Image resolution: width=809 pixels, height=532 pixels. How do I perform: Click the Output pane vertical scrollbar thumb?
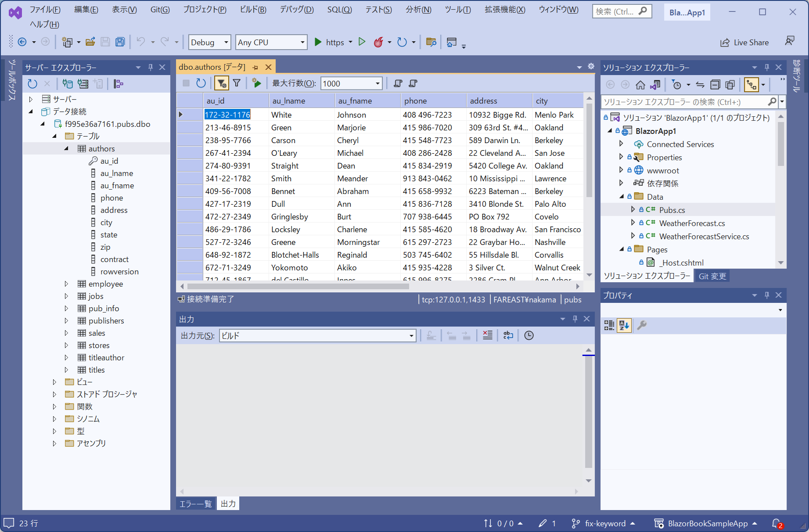pos(589,412)
